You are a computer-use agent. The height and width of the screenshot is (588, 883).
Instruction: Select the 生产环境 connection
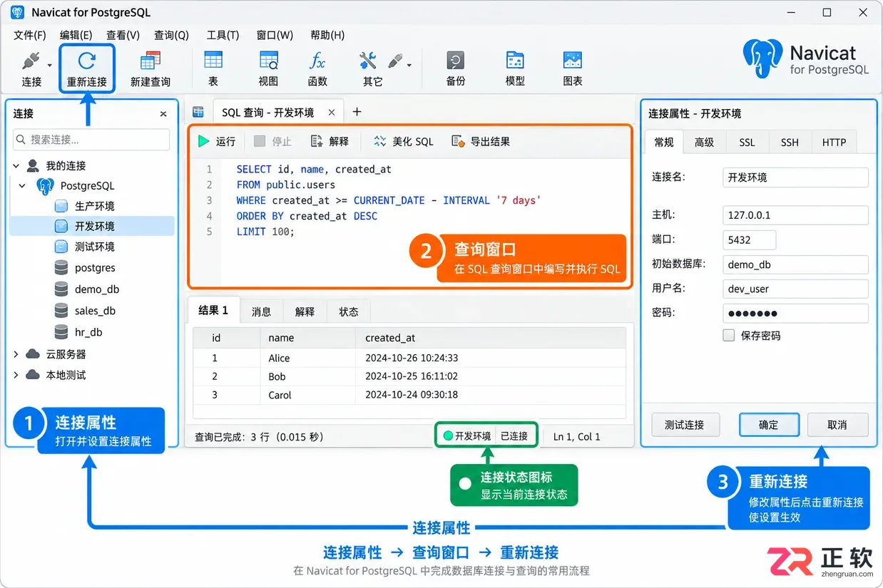tap(94, 206)
